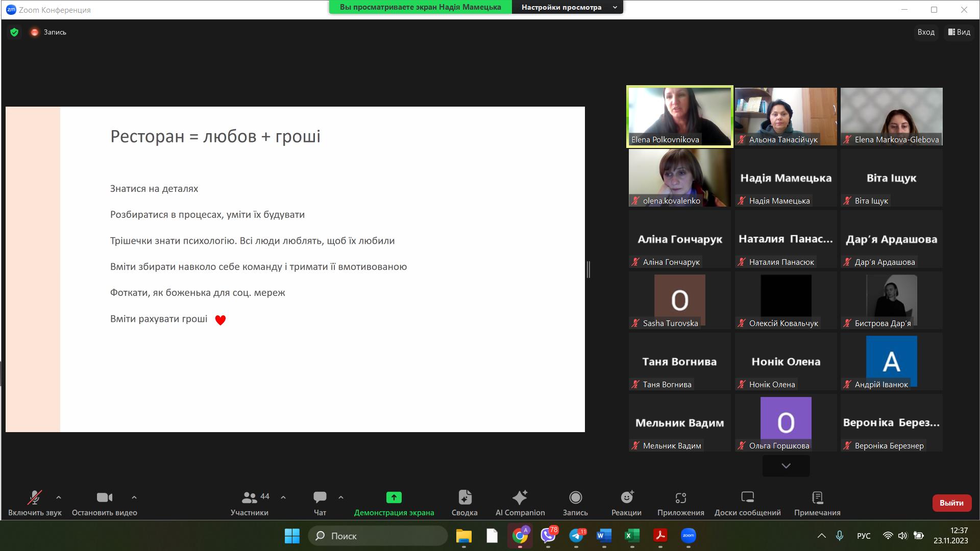980x551 pixels.
Task: Open Notes (Примечания) panel
Action: point(817,503)
